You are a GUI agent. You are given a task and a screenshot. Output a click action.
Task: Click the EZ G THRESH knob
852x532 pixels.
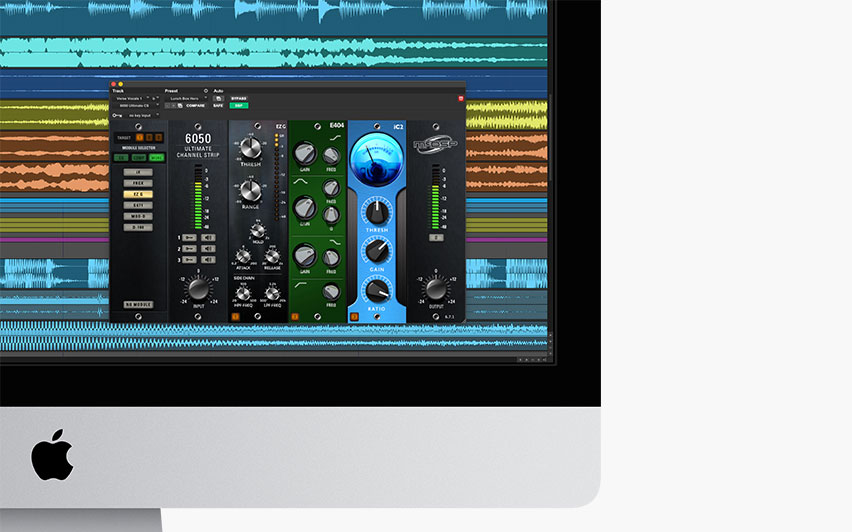(250, 148)
